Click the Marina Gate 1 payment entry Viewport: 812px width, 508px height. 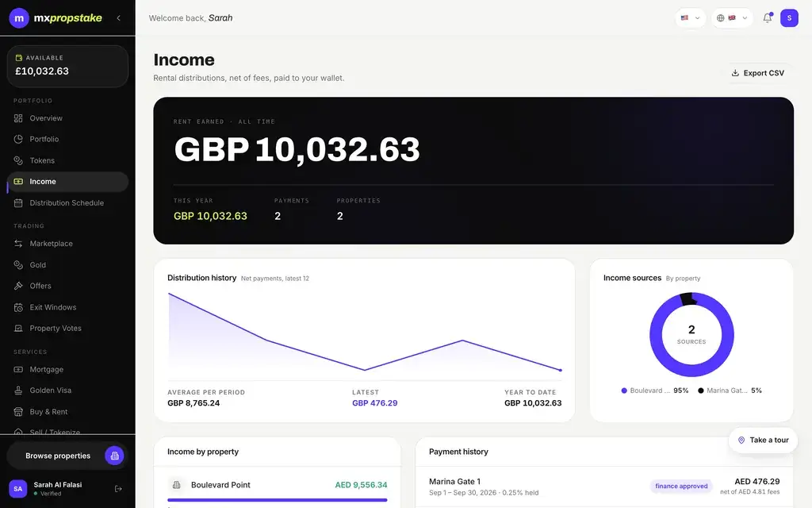[604, 487]
